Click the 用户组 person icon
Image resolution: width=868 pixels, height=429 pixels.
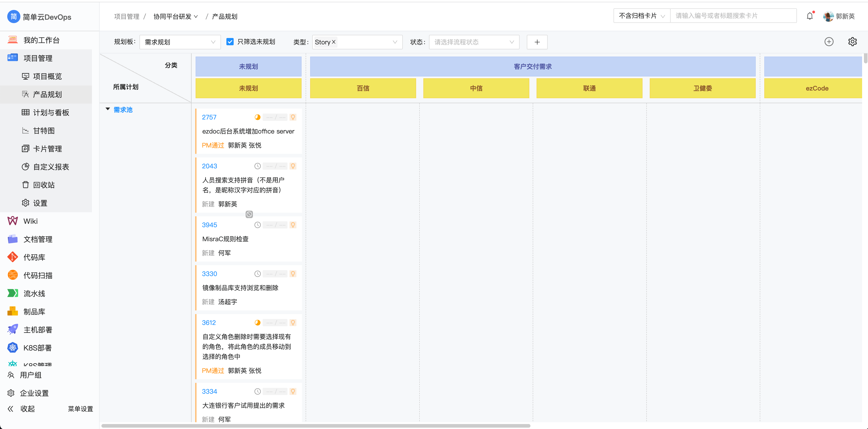(x=11, y=375)
